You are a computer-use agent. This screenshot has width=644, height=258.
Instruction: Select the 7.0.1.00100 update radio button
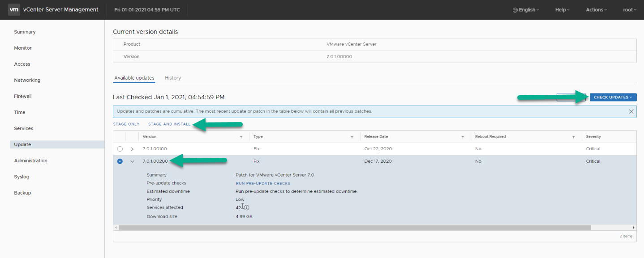120,149
